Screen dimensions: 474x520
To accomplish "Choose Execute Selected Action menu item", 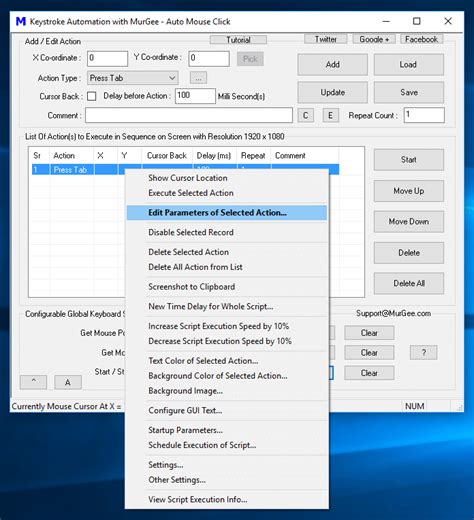I will pos(227,193).
